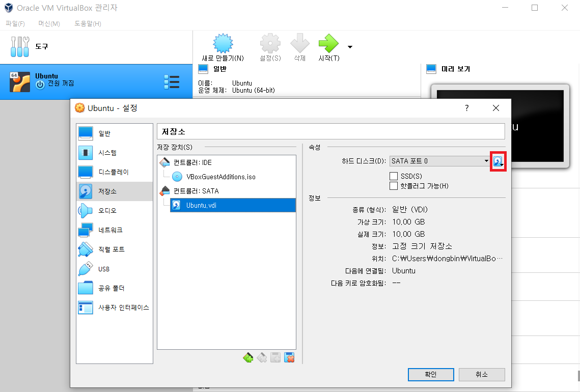The image size is (580, 392).
Task: Open the 머신(M) menu
Action: (49, 23)
